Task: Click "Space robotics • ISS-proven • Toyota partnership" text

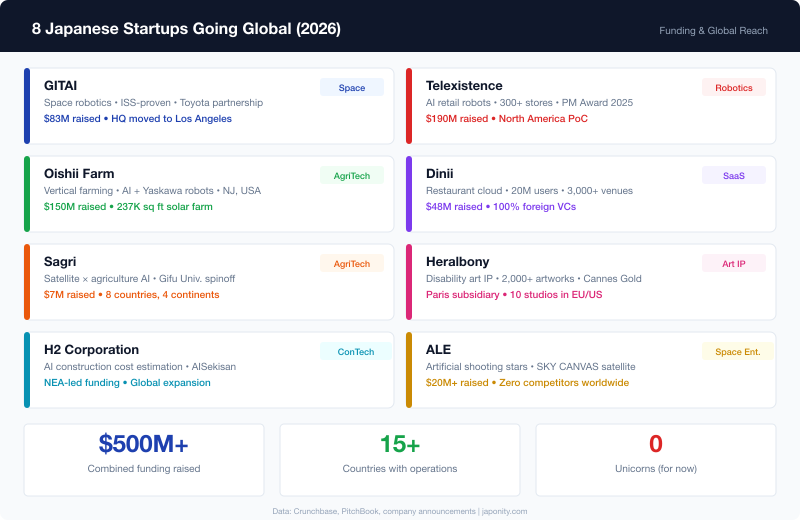Action: (154, 103)
